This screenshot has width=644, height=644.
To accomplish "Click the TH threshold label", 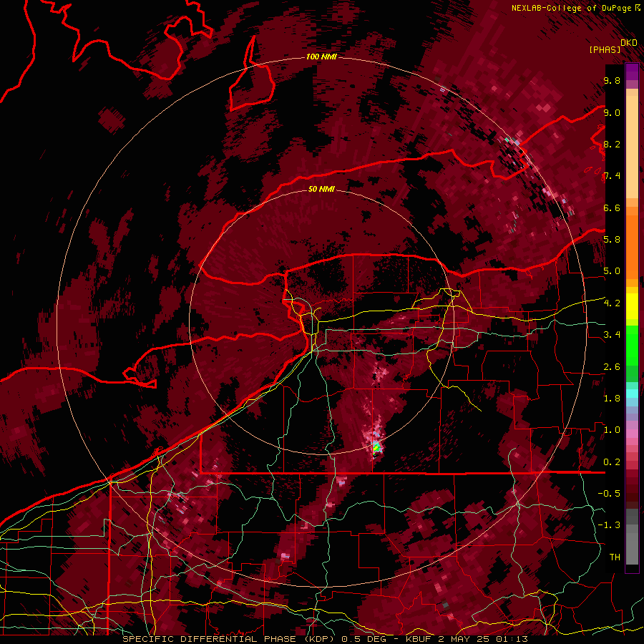I will point(615,557).
